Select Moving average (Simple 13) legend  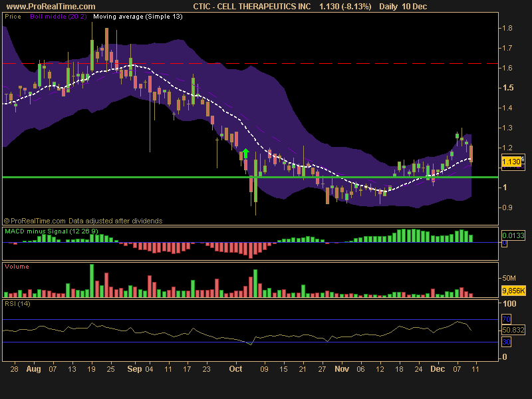[x=138, y=17]
